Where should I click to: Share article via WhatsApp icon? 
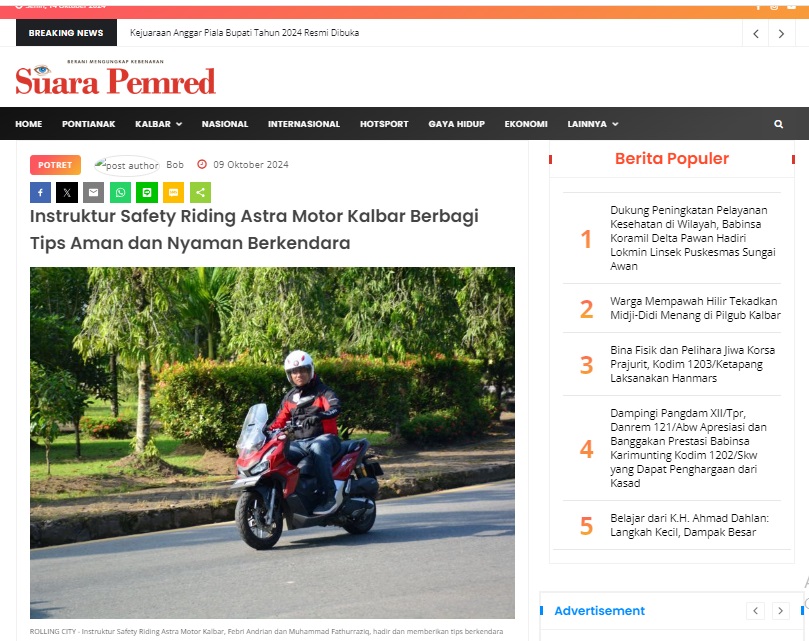[x=120, y=193]
